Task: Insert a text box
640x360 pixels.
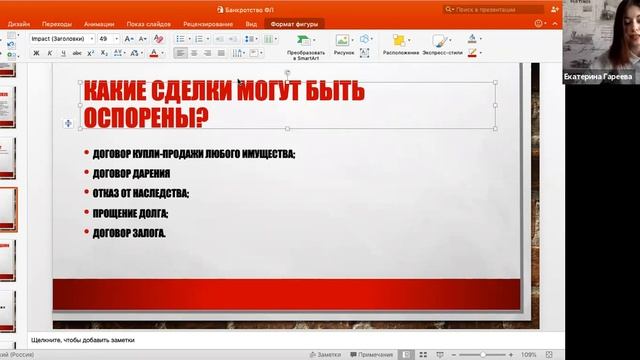Action: pos(364,53)
